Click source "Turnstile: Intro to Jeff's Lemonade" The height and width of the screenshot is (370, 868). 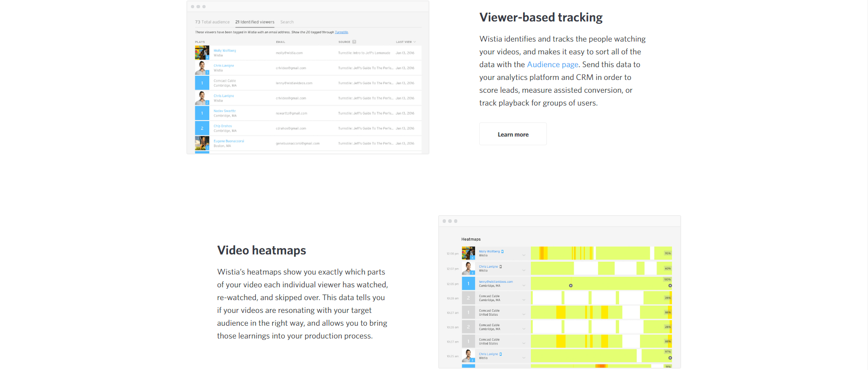point(364,53)
